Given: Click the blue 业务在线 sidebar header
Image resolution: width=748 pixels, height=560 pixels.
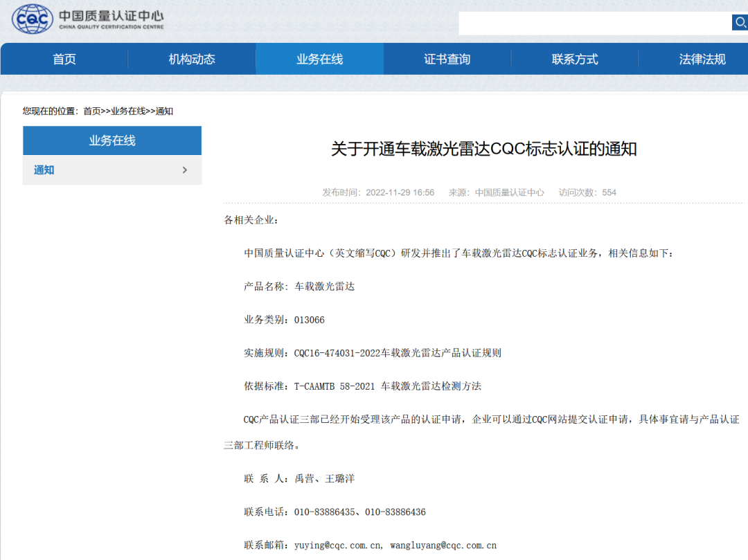Looking at the screenshot, I should click(112, 141).
